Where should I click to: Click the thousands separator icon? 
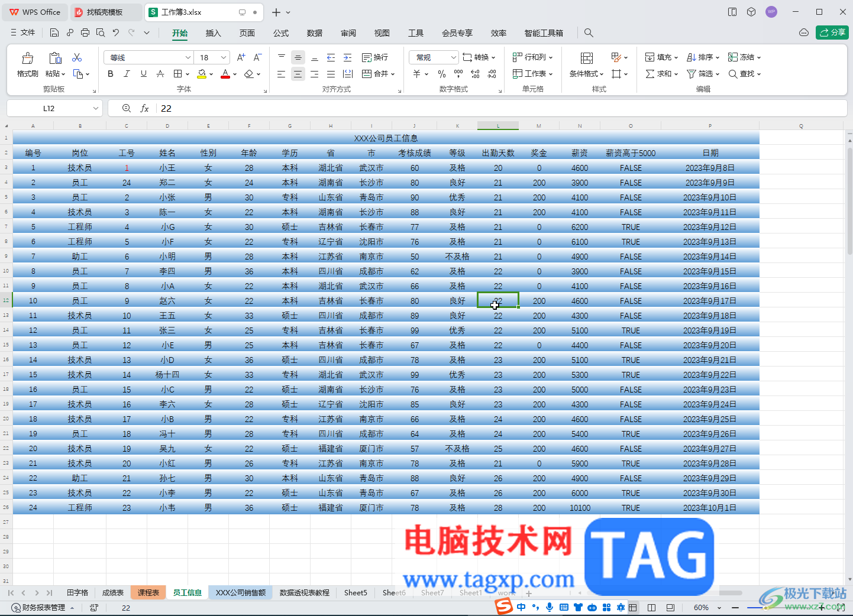pos(458,74)
